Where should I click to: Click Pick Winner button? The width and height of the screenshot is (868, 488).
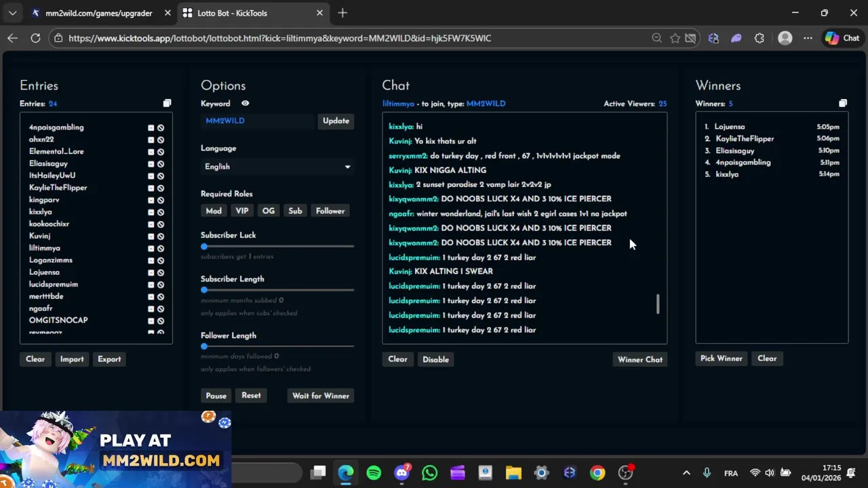click(721, 359)
